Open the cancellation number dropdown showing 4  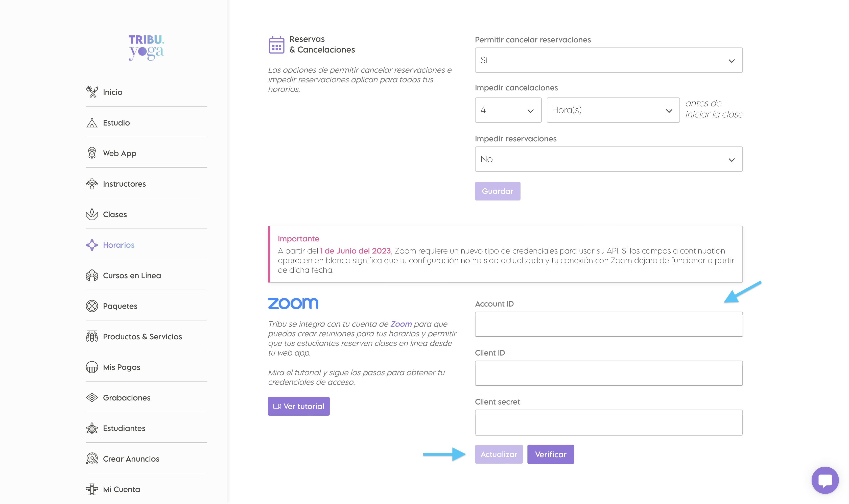(508, 110)
